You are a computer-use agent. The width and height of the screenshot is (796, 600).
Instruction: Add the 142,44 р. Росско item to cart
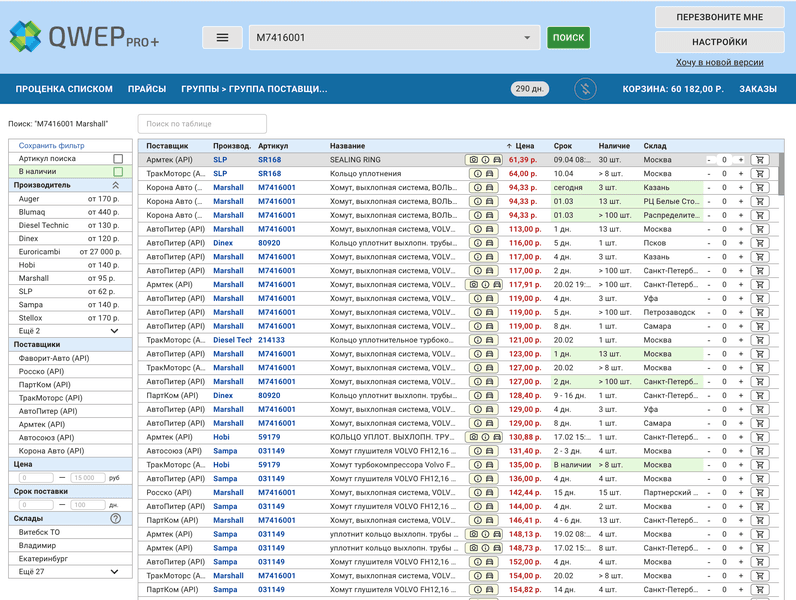[759, 492]
